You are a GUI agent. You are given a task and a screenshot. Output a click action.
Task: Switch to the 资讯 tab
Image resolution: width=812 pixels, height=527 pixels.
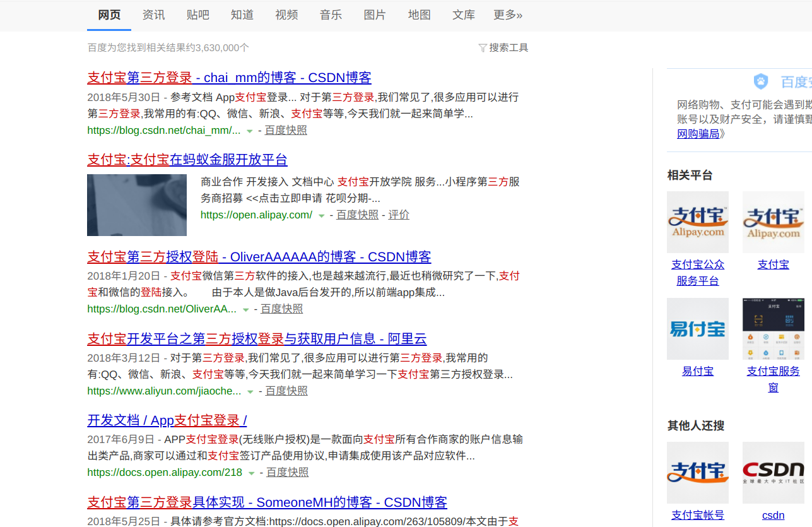click(153, 15)
